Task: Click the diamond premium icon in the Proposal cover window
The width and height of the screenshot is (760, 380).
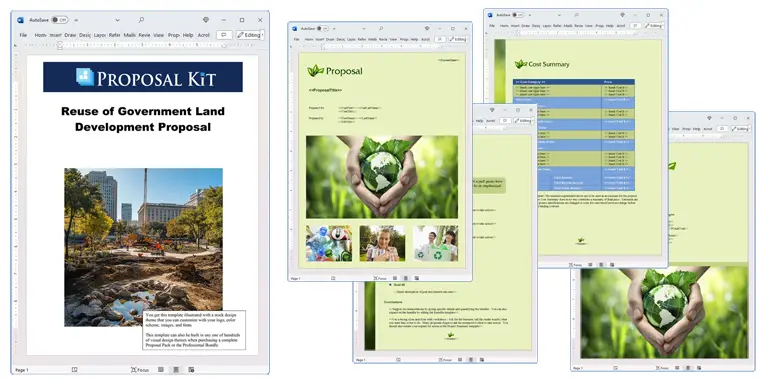Action: pyautogui.click(x=427, y=29)
